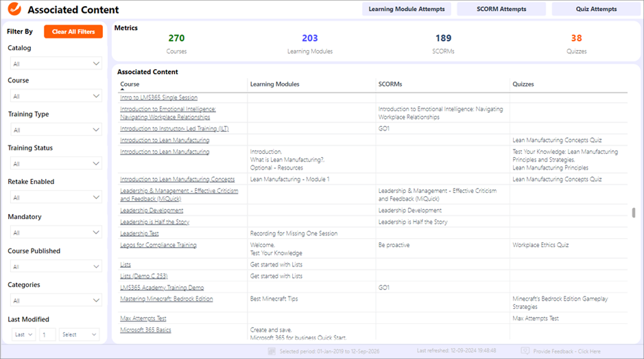Expand the Categories filter dropdown
Screen dimensions: 644x359
56,301
